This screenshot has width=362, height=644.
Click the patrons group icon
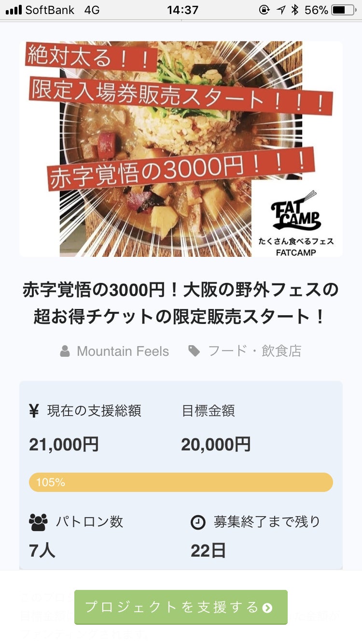tap(38, 522)
